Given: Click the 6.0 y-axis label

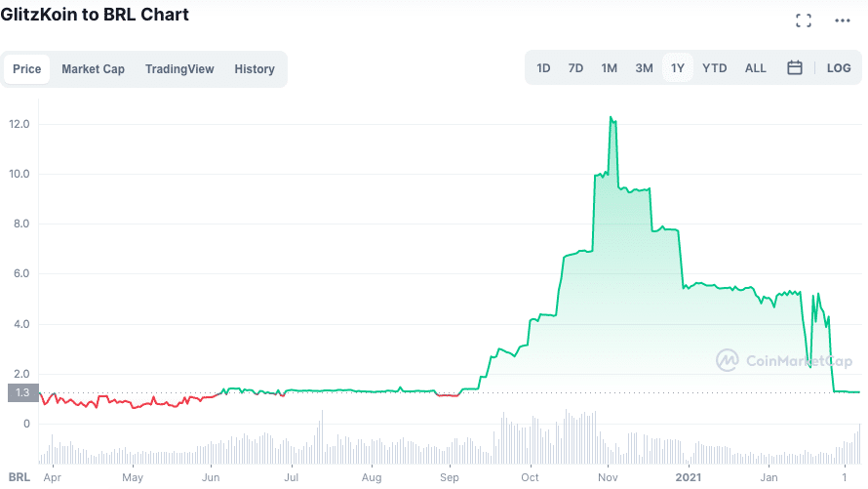Looking at the screenshot, I should point(21,273).
